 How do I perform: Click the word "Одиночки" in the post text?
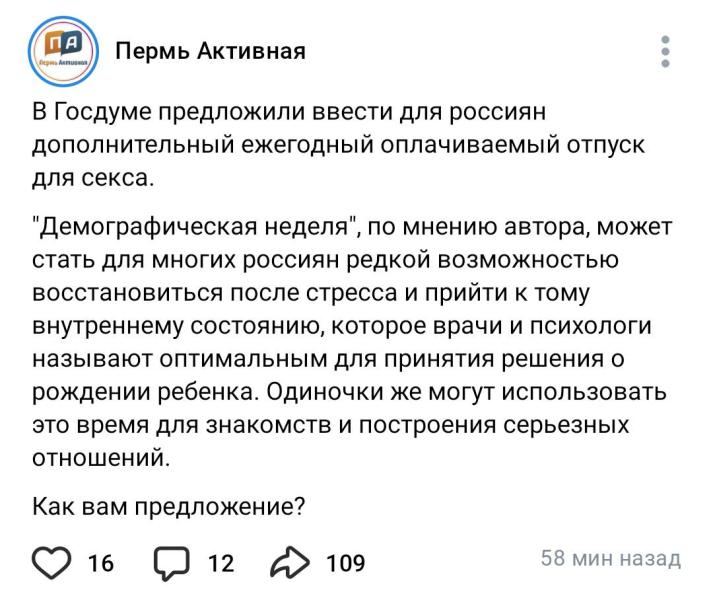point(325,392)
